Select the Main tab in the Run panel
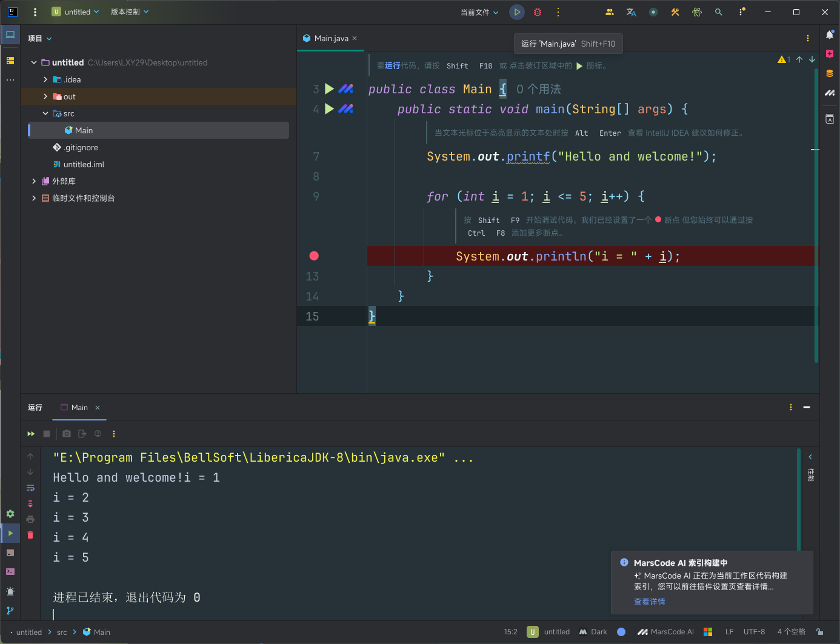The width and height of the screenshot is (840, 644). pyautogui.click(x=79, y=408)
